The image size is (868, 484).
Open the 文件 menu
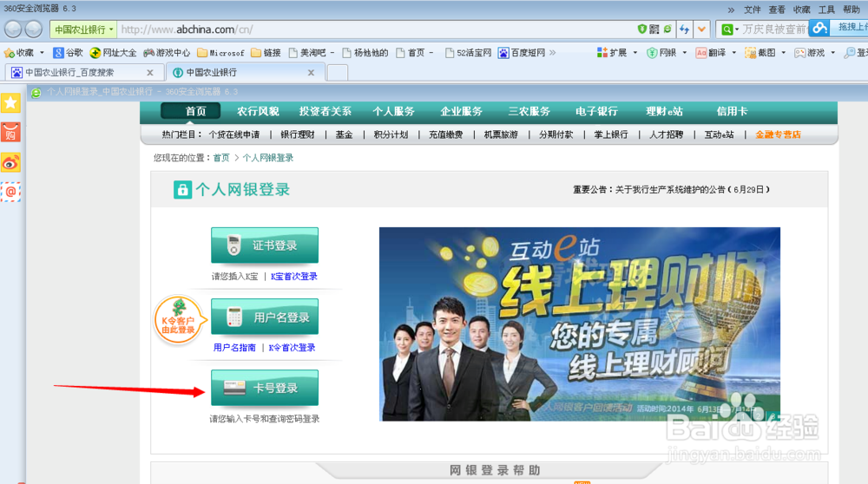click(x=753, y=10)
